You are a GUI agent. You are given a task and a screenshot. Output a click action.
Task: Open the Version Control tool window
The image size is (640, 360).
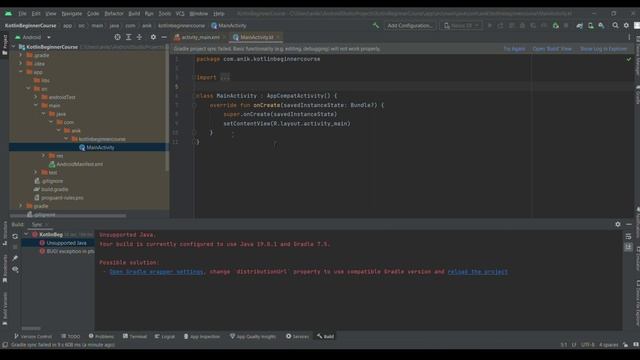pyautogui.click(x=33, y=336)
